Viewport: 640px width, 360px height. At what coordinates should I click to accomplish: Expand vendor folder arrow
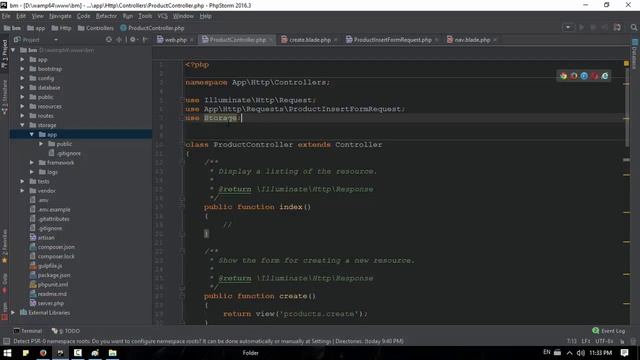tap(22, 191)
